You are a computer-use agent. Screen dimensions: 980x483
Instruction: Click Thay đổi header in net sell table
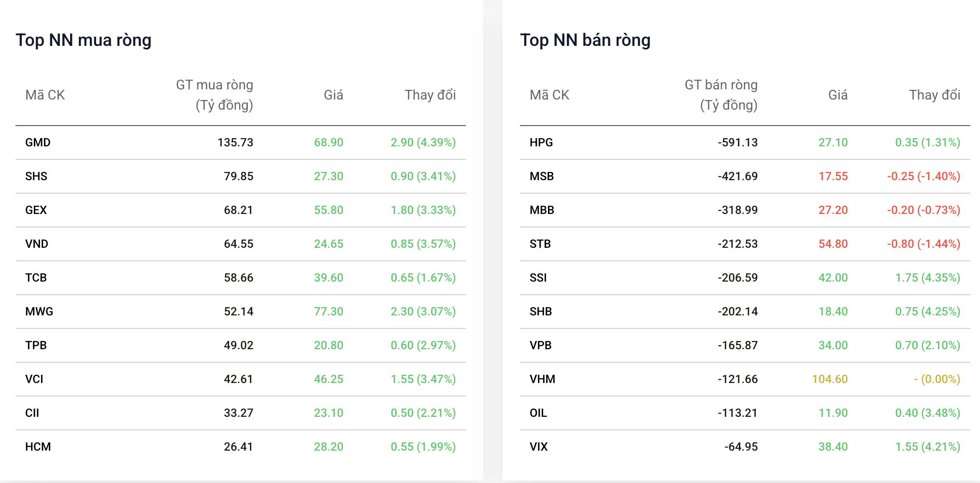tap(935, 95)
